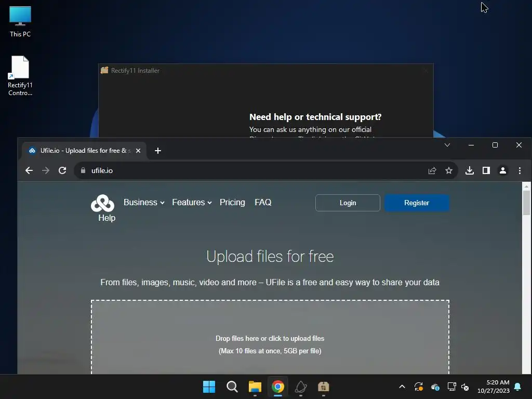Toggle Chrome side panel
The height and width of the screenshot is (399, 532).
(x=486, y=170)
